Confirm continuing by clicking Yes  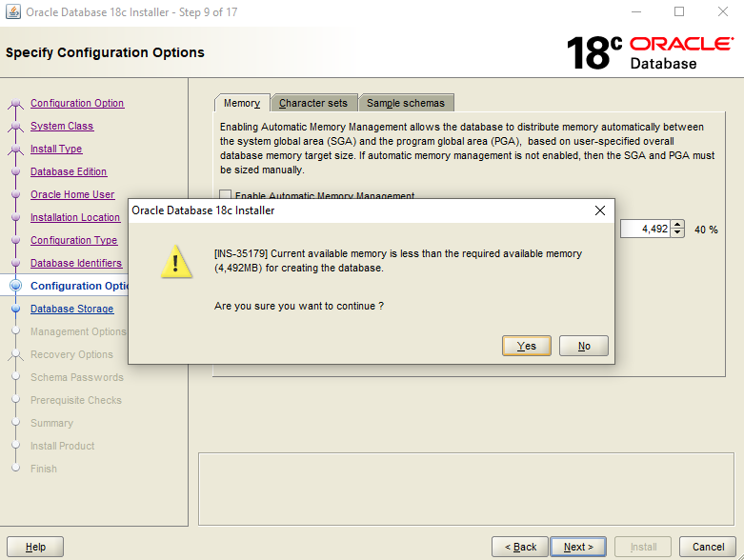[x=527, y=346]
